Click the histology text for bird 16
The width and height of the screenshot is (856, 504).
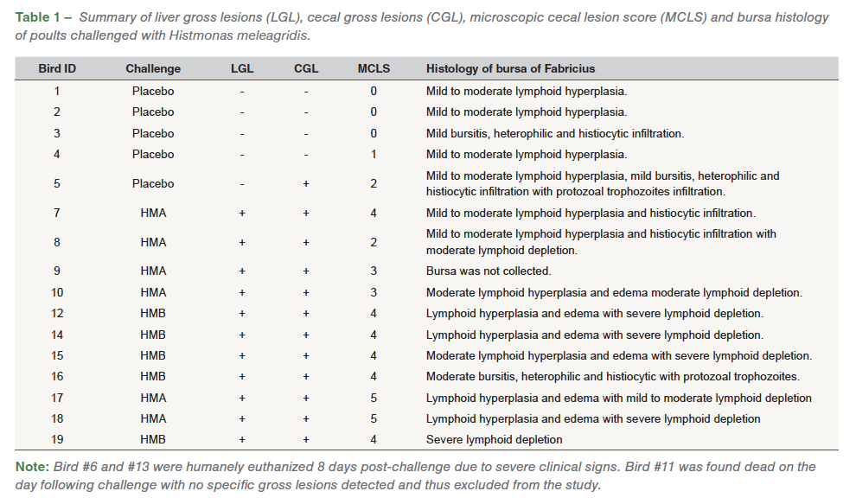pyautogui.click(x=612, y=377)
